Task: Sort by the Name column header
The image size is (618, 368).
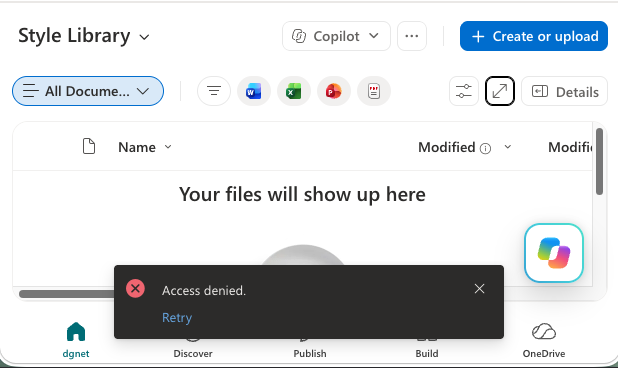Action: [x=145, y=147]
